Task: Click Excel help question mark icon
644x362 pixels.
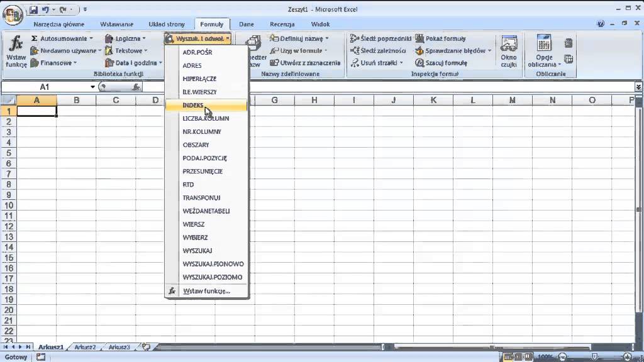Action: pyautogui.click(x=601, y=24)
